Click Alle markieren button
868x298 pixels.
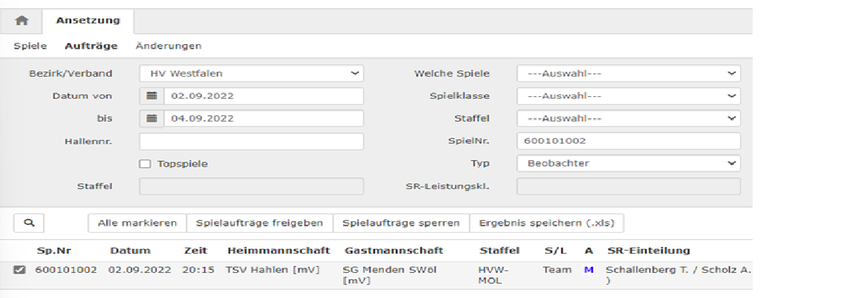[x=137, y=223]
